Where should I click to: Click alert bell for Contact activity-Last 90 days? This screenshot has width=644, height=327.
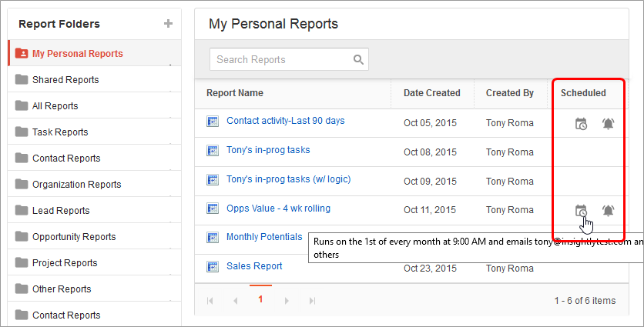click(x=609, y=123)
